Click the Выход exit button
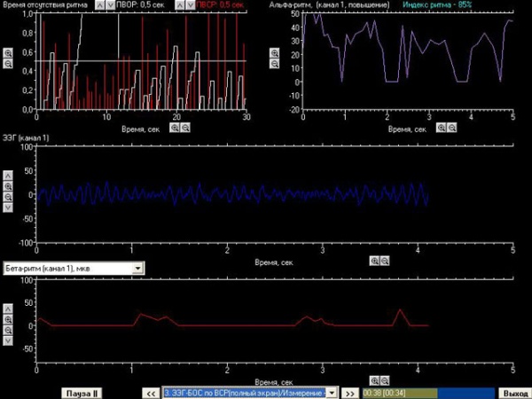Viewport: 532px width, 399px height. [x=514, y=392]
